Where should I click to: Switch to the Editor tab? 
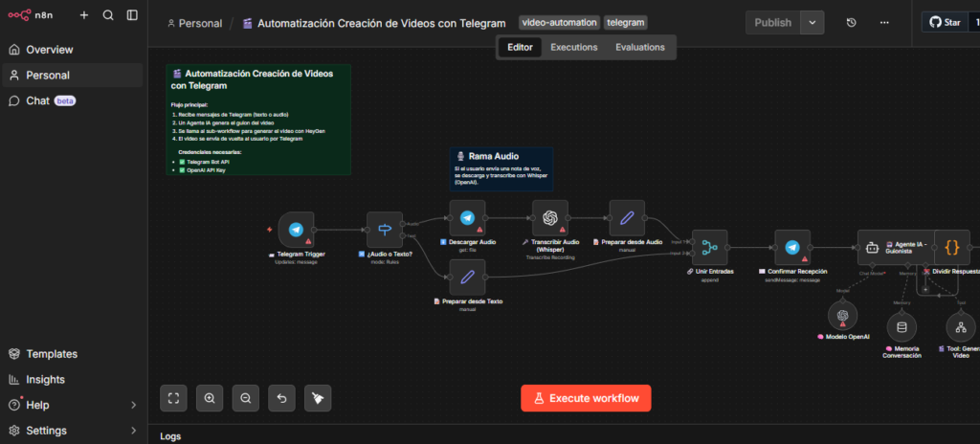pyautogui.click(x=520, y=47)
